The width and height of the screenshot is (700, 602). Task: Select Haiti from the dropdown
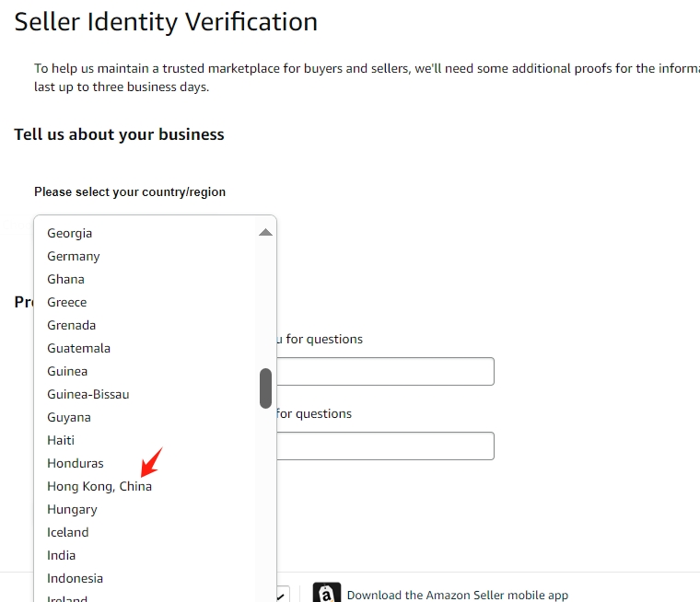click(x=61, y=440)
